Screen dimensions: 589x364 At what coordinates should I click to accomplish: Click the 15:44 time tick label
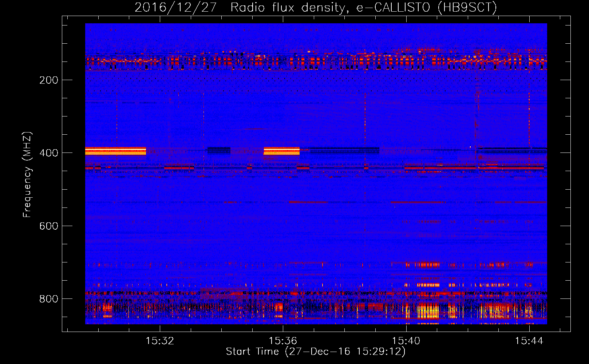[x=529, y=341]
